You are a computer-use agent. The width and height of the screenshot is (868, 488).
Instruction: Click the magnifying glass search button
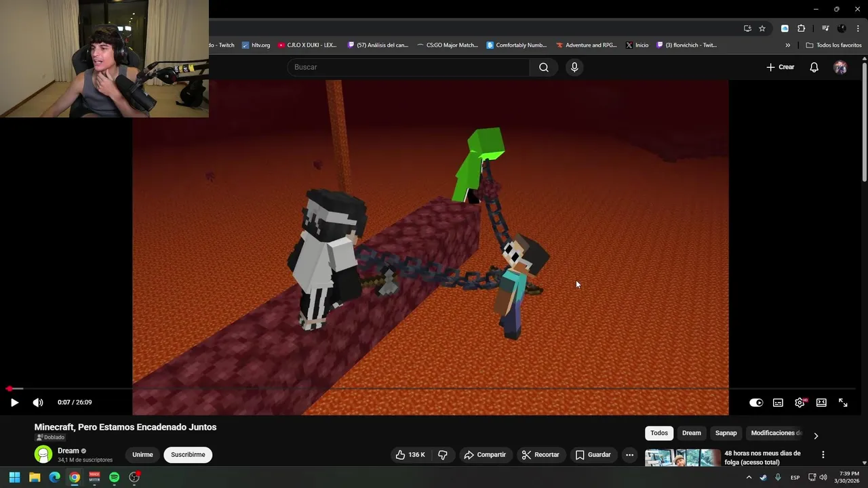[544, 67]
